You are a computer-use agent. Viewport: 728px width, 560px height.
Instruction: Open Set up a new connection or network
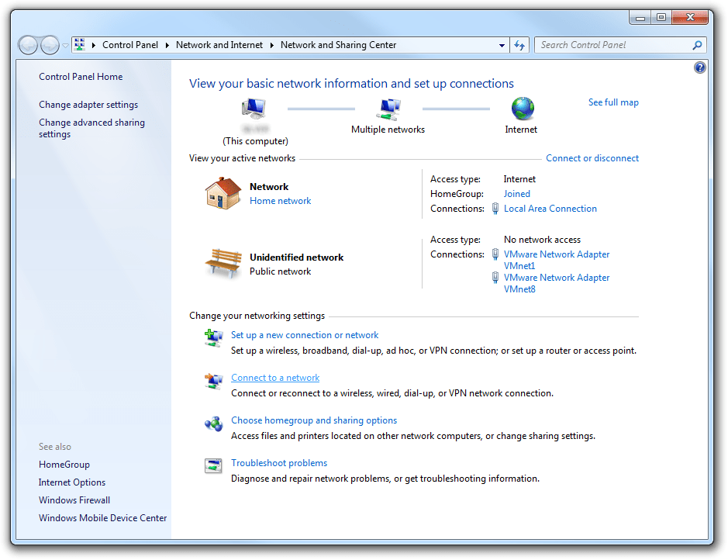305,335
